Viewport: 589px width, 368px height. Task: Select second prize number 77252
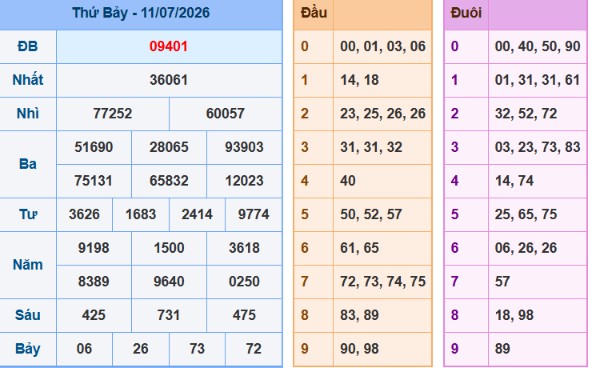(x=113, y=113)
